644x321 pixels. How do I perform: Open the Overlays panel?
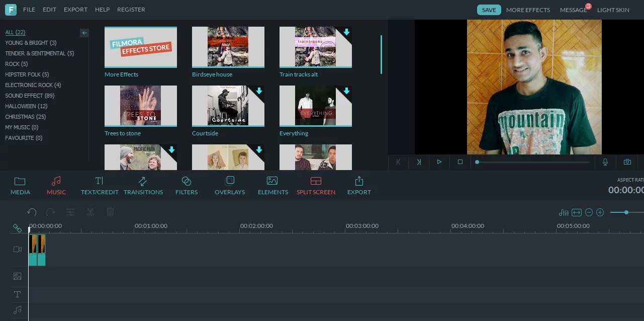[x=229, y=185]
